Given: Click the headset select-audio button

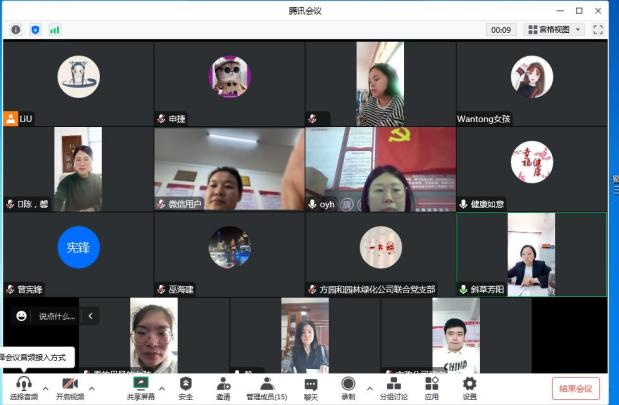Looking at the screenshot, I should point(24,388).
